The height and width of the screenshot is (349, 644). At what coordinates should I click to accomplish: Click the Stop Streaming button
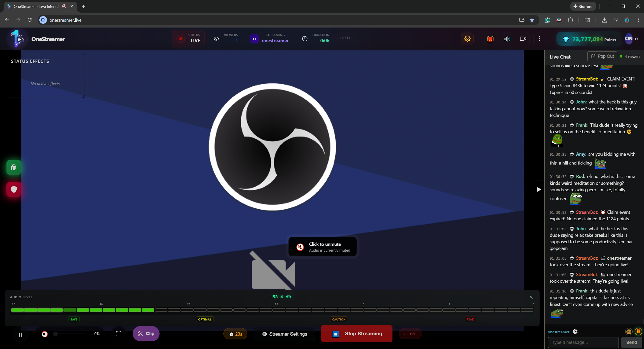[x=357, y=334]
